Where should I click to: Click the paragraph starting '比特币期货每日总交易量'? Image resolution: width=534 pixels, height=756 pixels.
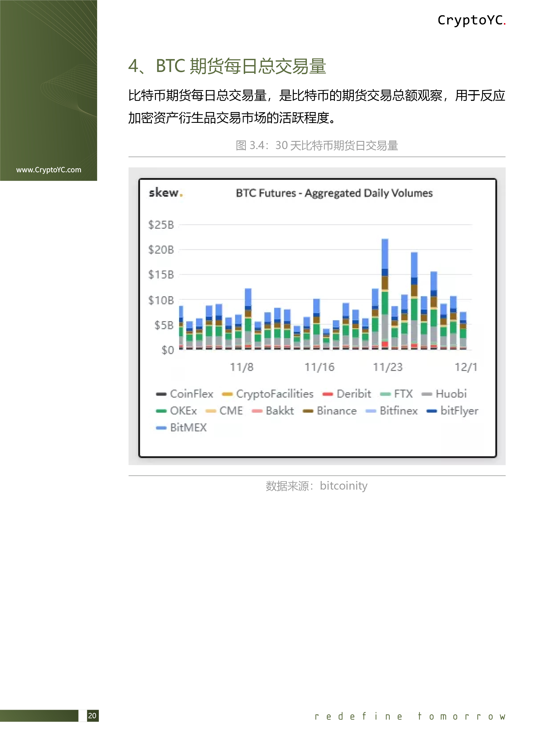click(x=317, y=107)
